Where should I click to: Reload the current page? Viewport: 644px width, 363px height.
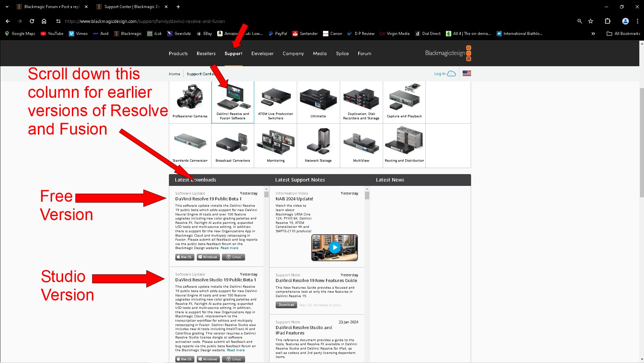point(32,21)
